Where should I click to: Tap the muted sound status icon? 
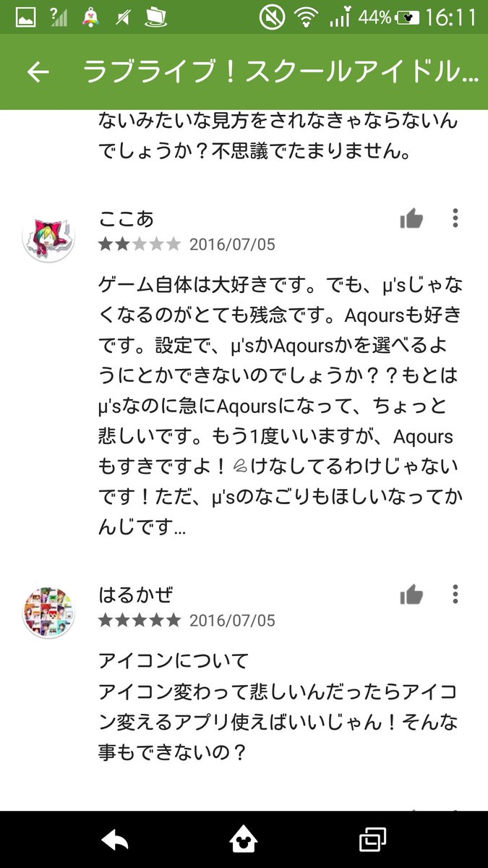pos(273,17)
